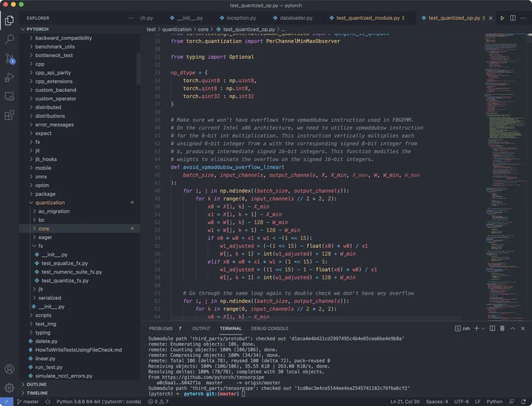Select Python 3.8.6 interpreter status item
The height and width of the screenshot is (406, 532).
click(99, 402)
